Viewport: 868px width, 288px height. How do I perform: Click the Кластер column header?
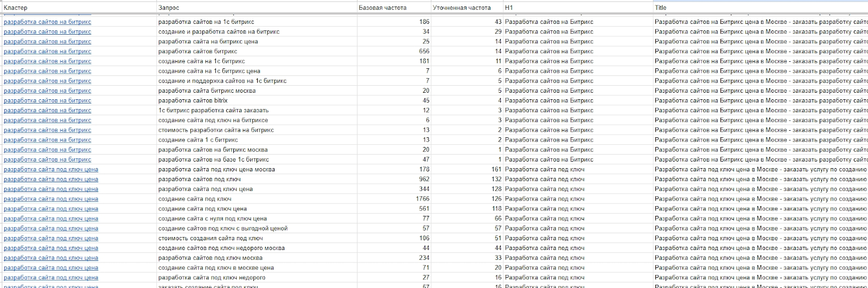click(15, 8)
